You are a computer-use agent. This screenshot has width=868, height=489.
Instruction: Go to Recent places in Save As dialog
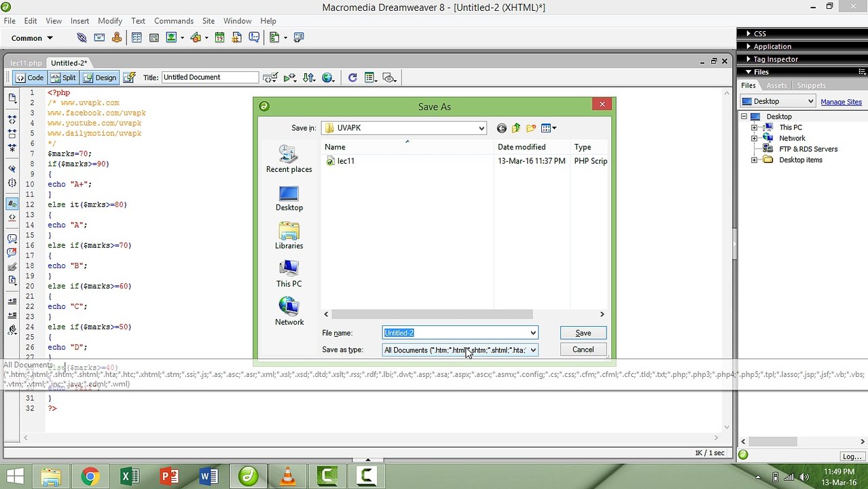tap(289, 160)
